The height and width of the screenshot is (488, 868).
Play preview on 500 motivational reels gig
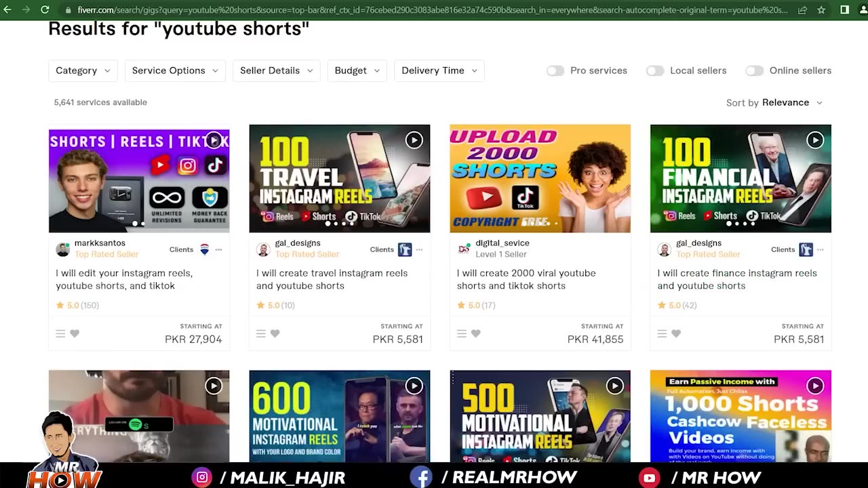pyautogui.click(x=614, y=386)
